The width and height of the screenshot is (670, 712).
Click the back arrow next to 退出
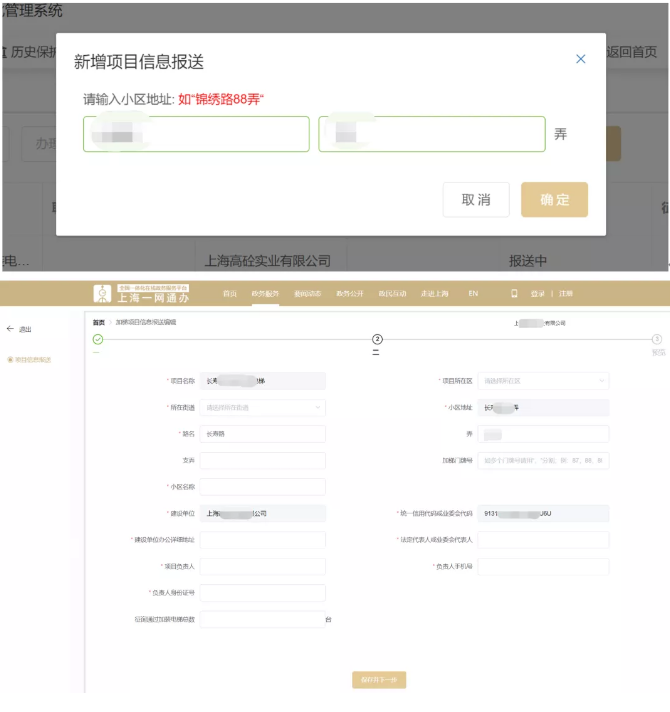(10, 328)
